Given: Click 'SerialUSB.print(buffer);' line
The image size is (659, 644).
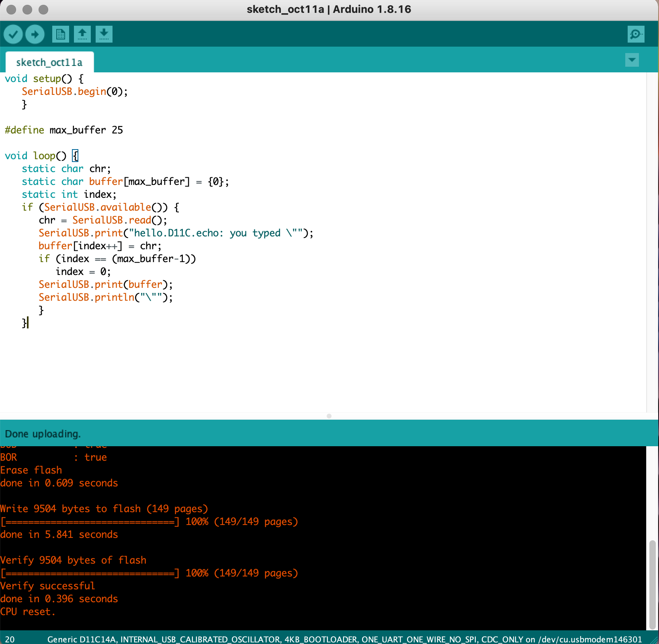Looking at the screenshot, I should coord(106,285).
